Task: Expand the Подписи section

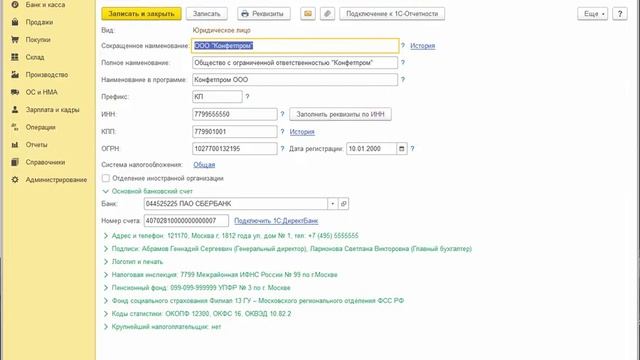Action: (x=106, y=249)
